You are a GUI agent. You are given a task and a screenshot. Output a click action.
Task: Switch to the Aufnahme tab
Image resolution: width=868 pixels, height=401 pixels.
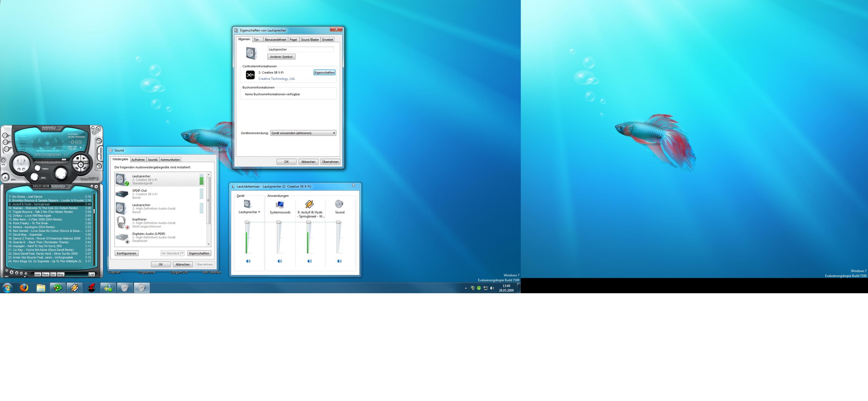(138, 159)
